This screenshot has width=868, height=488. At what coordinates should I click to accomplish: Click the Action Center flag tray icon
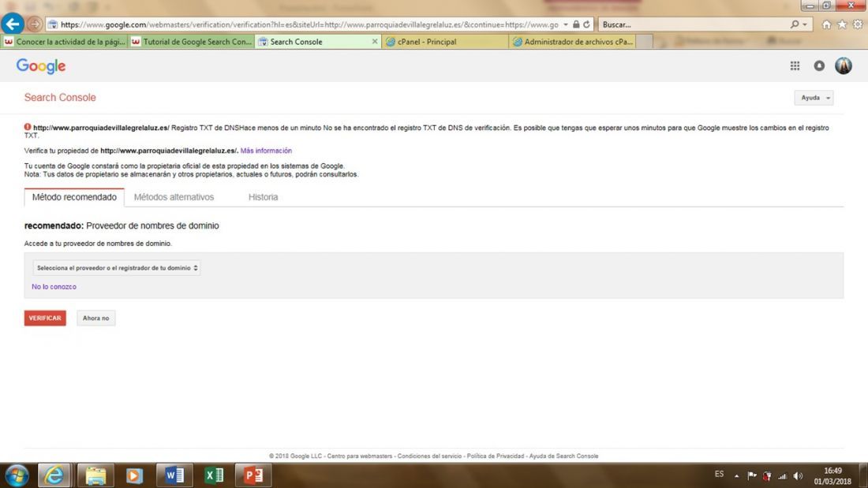752,476
